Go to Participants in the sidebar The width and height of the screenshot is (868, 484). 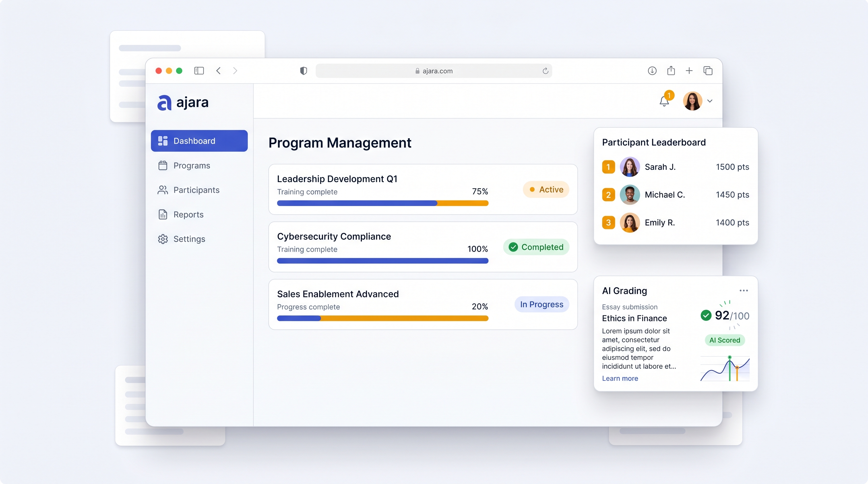[x=199, y=190]
